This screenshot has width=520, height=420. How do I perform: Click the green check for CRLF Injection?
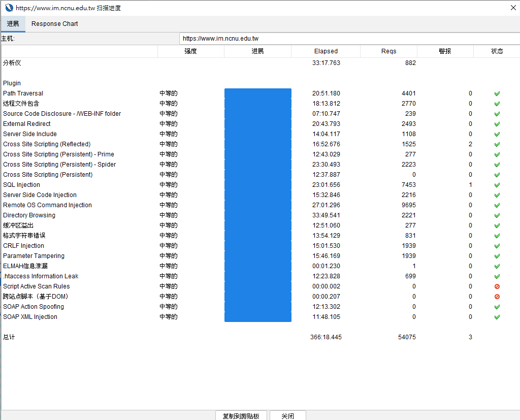[x=497, y=246]
